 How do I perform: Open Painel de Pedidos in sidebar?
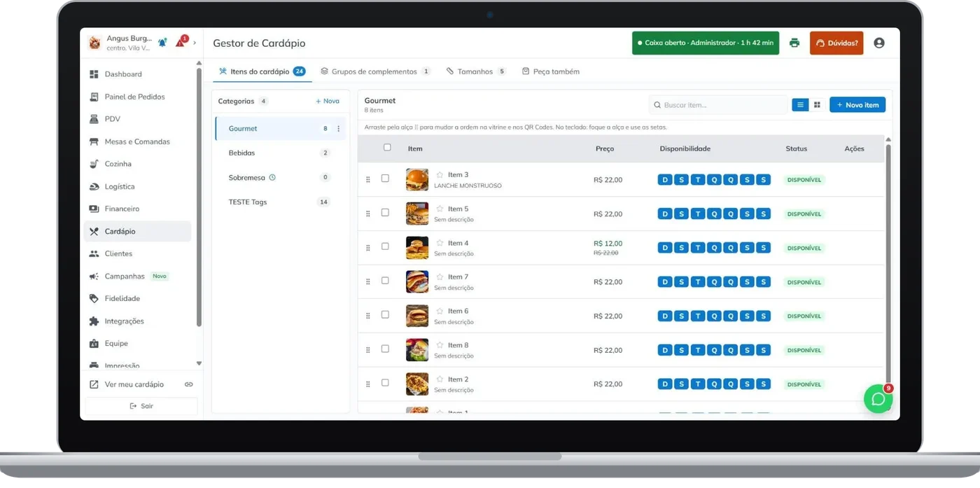pos(137,97)
